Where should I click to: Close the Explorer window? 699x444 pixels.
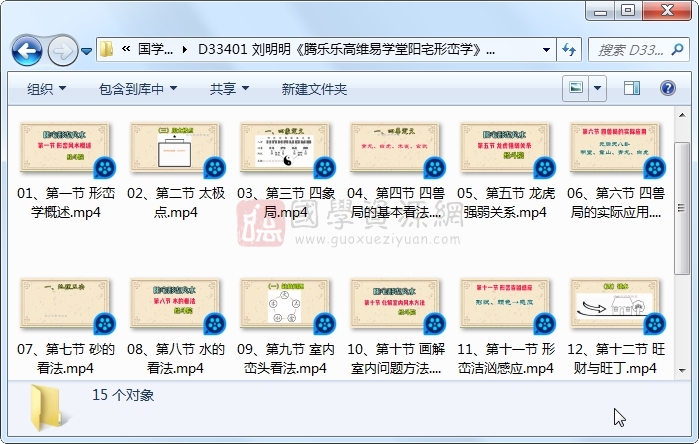click(x=667, y=11)
